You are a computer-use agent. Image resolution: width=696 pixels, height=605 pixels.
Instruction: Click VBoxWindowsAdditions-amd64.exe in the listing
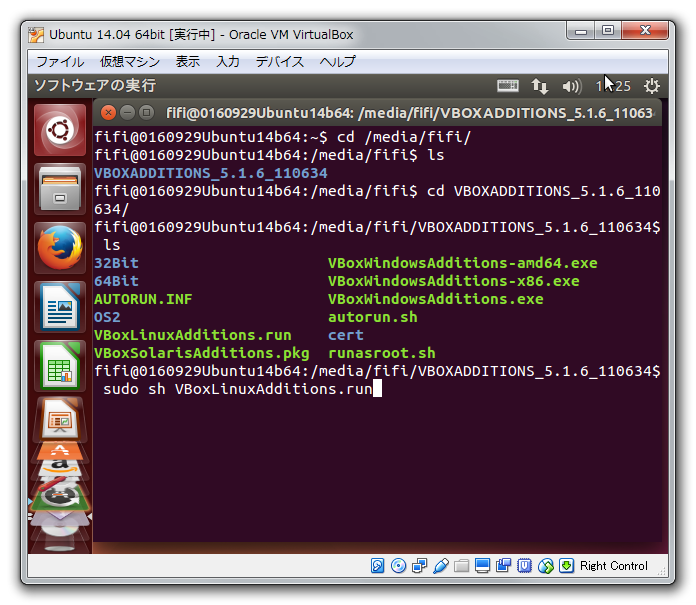point(463,263)
